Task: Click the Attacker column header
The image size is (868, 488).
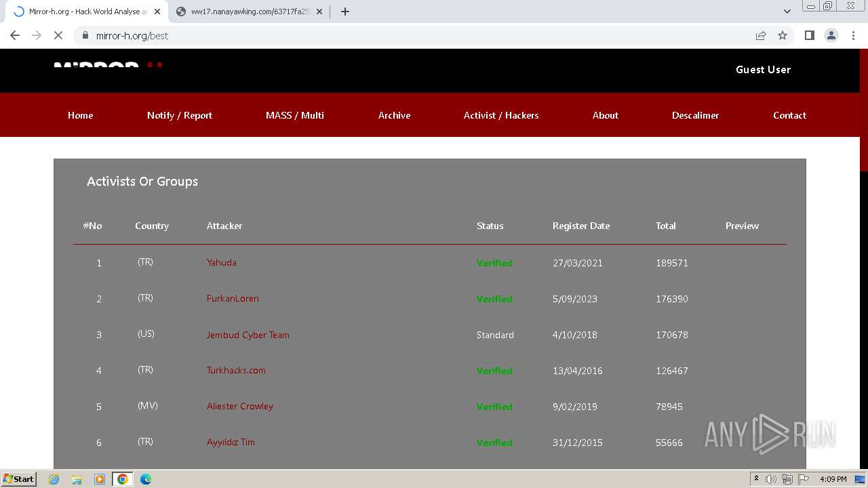Action: (224, 226)
